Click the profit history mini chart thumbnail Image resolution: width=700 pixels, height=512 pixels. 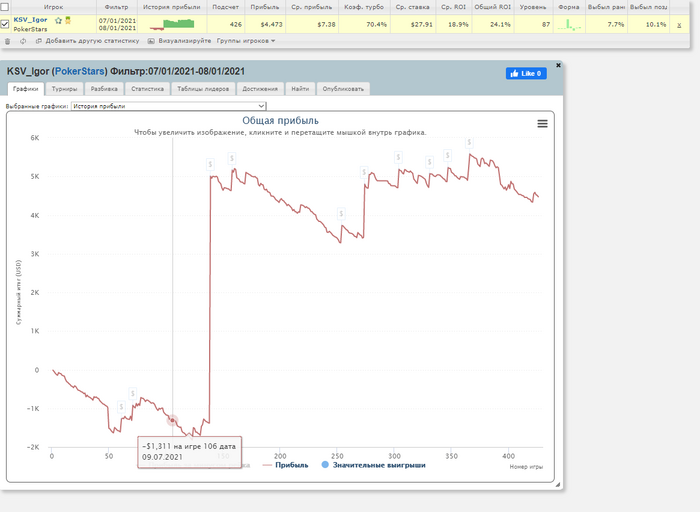172,25
